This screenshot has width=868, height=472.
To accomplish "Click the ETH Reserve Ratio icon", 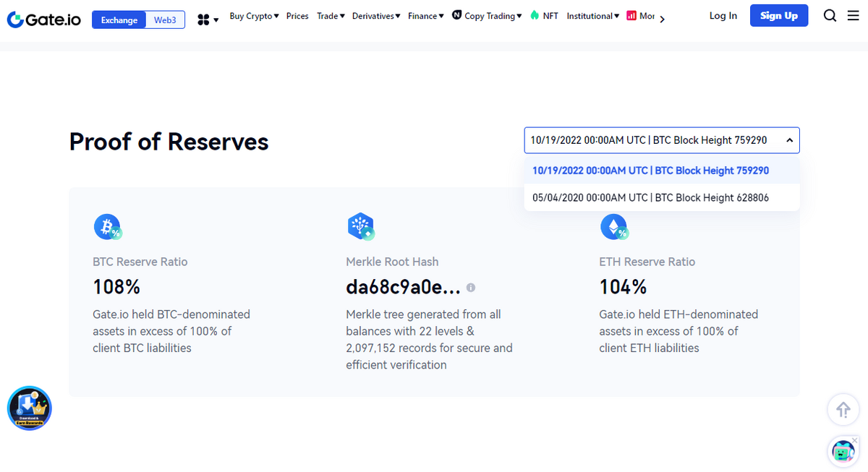I will (x=614, y=227).
